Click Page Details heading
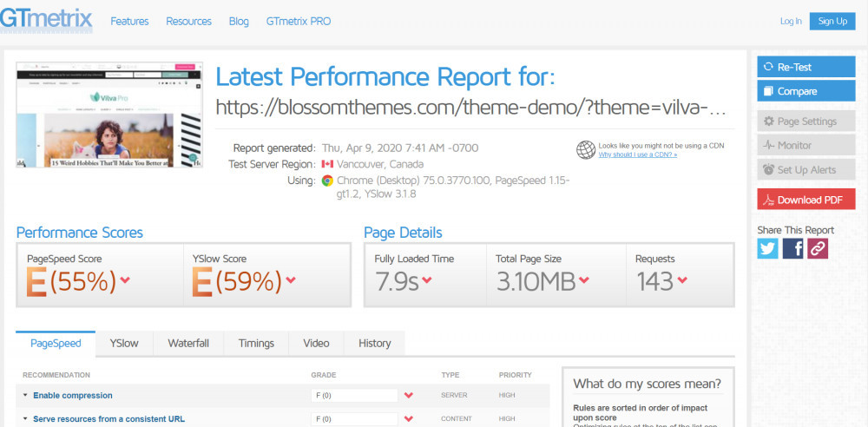The image size is (868, 427). pos(403,233)
